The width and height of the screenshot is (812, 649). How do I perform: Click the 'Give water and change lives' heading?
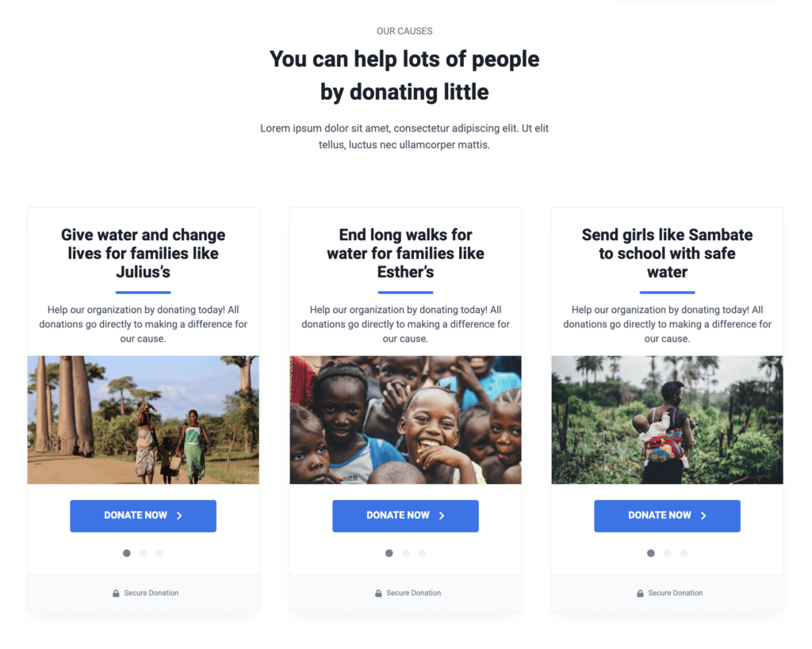pos(143,253)
